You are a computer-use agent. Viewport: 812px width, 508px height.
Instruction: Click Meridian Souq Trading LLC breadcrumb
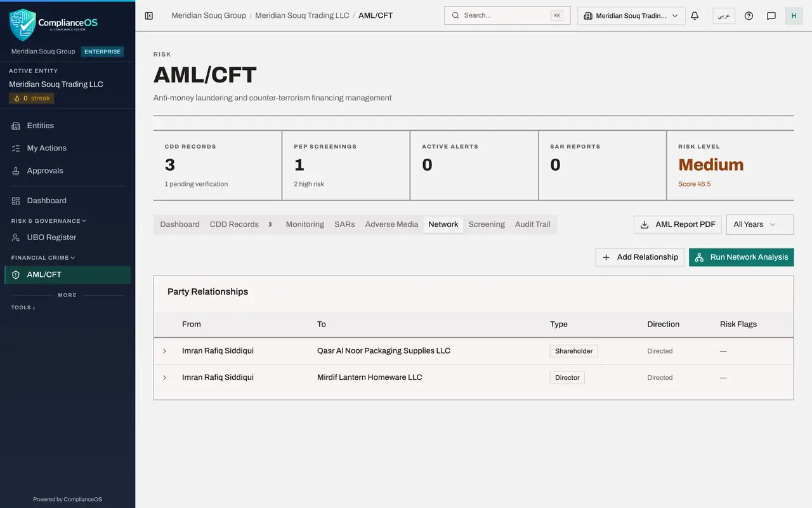tap(302, 15)
